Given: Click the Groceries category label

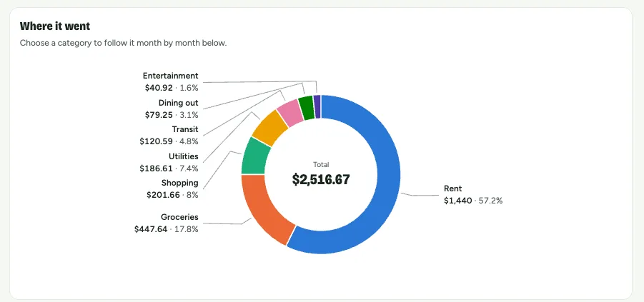Looking at the screenshot, I should click(179, 216).
